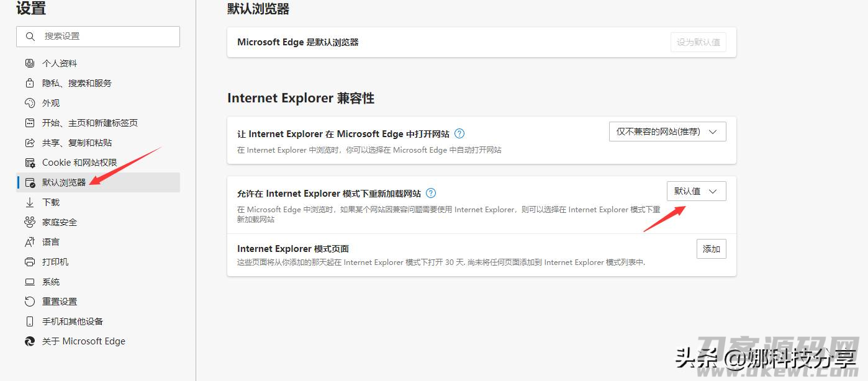Click the share icon beside 共享、复制和粘贴
The image size is (868, 381).
30,143
